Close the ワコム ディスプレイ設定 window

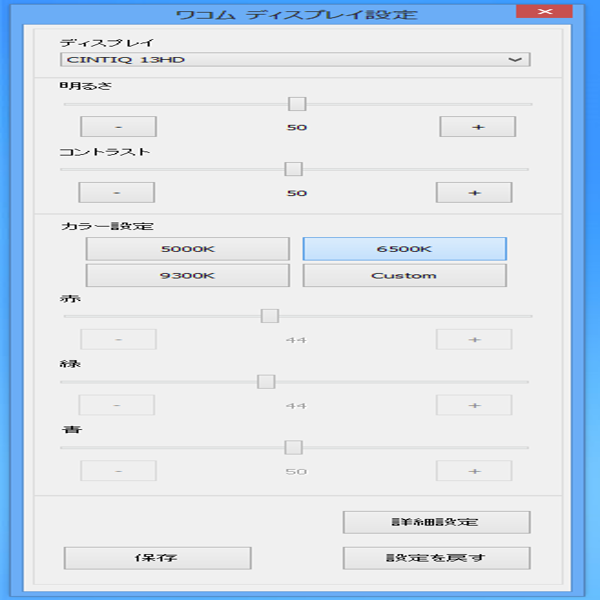click(x=545, y=11)
